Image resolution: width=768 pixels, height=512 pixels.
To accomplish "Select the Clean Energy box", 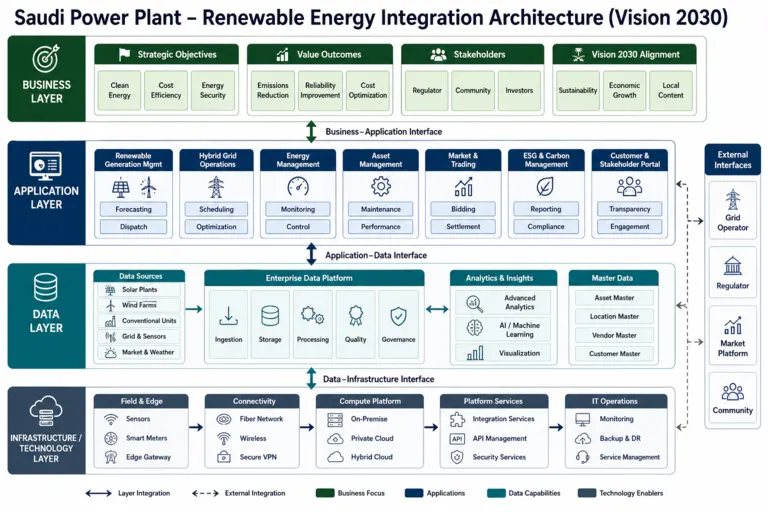I will click(120, 90).
